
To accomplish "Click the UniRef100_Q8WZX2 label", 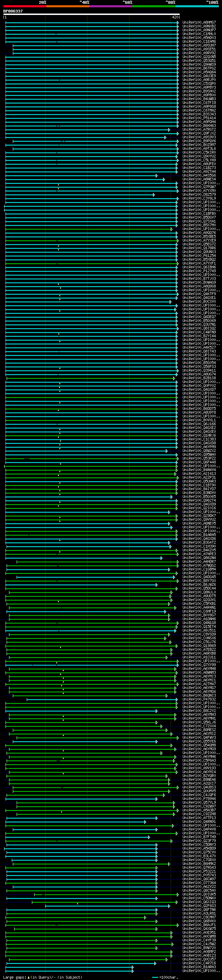I will click(199, 451).
